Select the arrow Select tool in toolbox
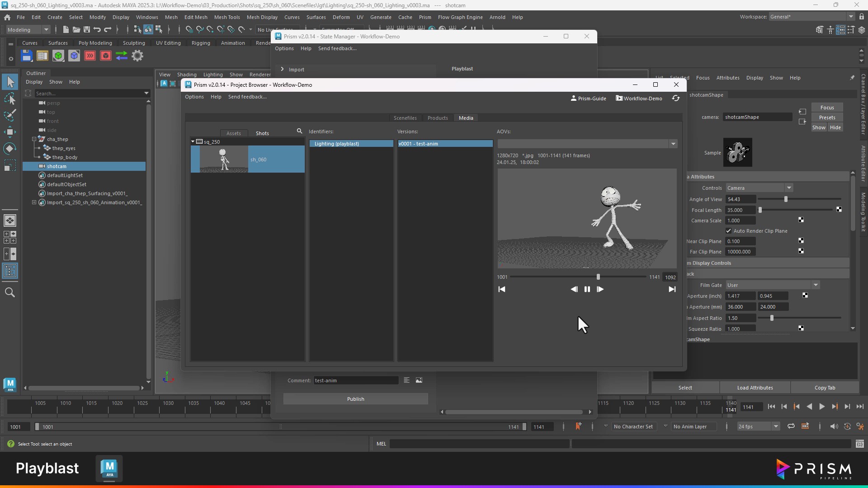Viewport: 868px width, 488px height. tap(10, 82)
